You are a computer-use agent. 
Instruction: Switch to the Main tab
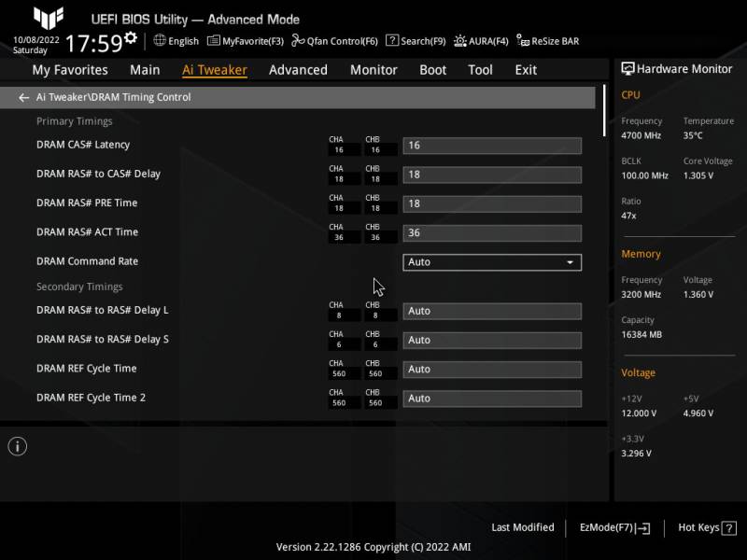click(145, 70)
